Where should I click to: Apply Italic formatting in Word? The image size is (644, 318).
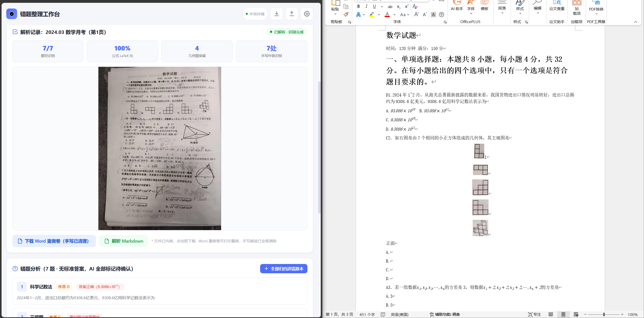coord(367,7)
